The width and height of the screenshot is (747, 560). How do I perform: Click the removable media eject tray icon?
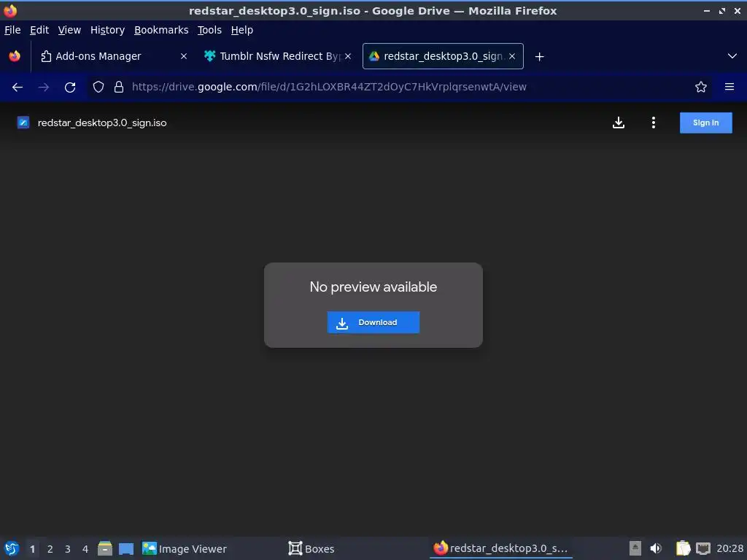coord(635,548)
